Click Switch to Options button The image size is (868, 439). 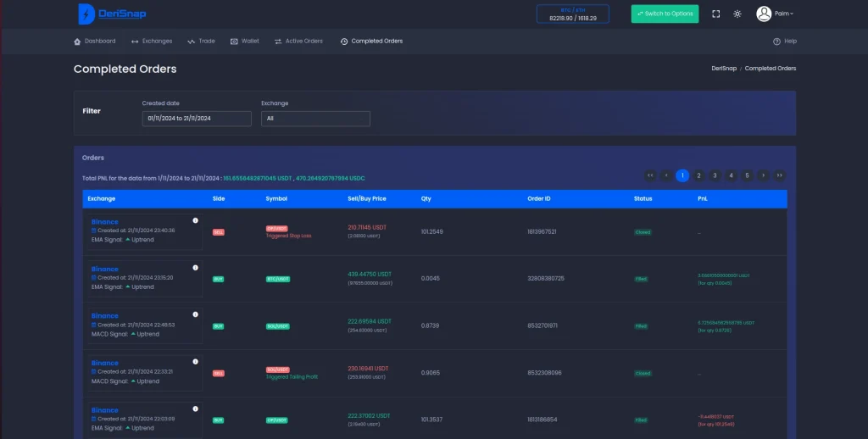click(665, 14)
